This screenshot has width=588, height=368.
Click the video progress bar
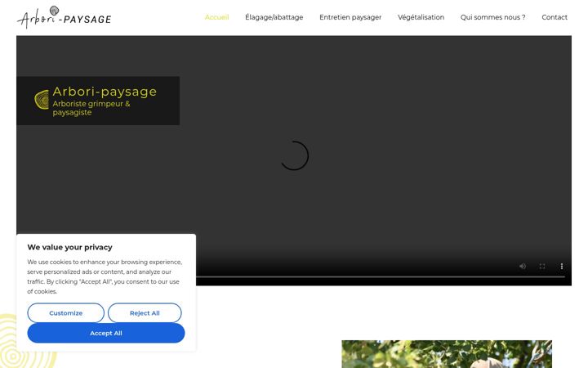(x=381, y=276)
